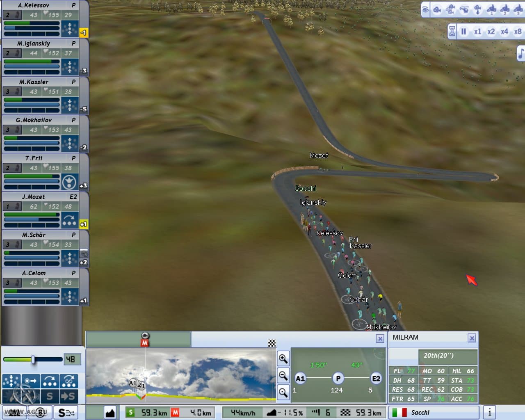The height and width of the screenshot is (420, 525).
Task: Zoom in on the stage profile
Action: [x=283, y=358]
